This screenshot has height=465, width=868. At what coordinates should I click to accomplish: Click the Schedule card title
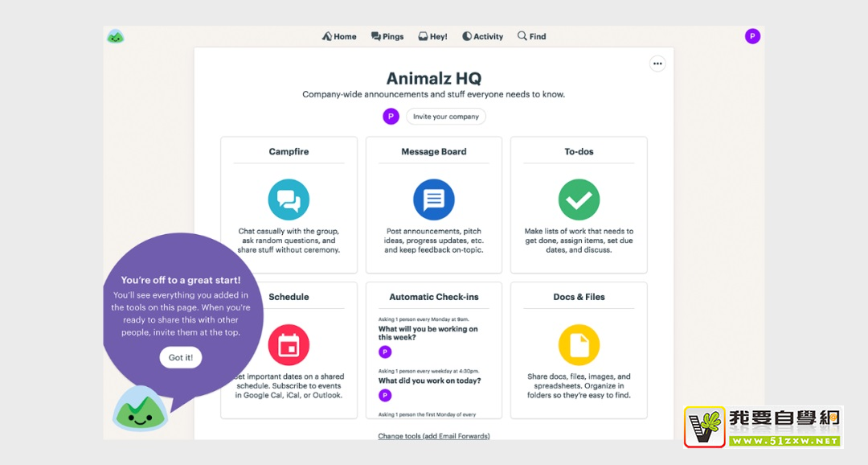(289, 297)
